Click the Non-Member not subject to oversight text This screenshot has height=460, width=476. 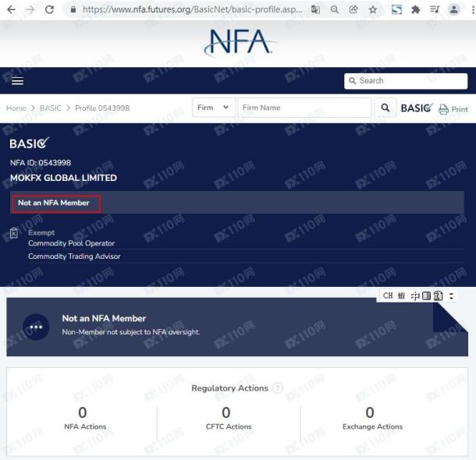[131, 332]
